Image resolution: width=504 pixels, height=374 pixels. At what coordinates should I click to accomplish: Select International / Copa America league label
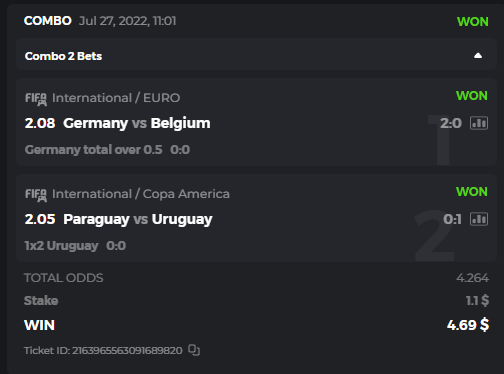point(141,194)
